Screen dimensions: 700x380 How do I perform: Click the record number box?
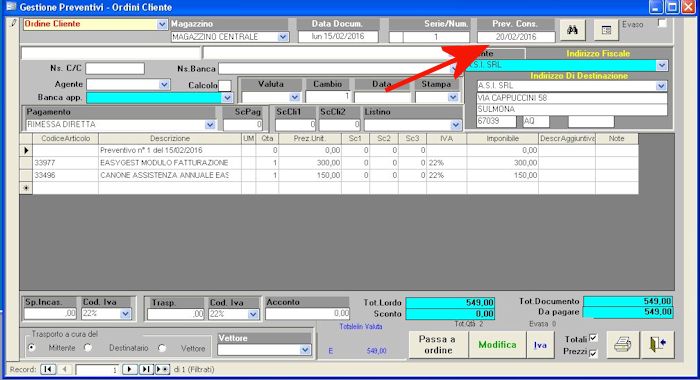coord(97,370)
